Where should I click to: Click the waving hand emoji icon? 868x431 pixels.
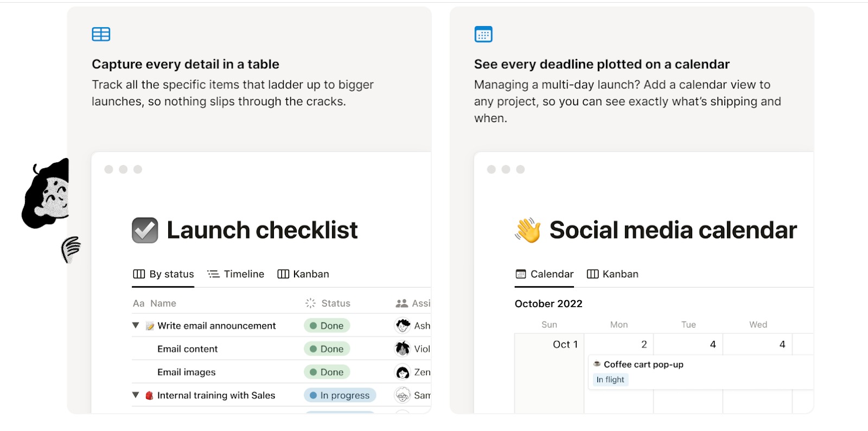[528, 230]
